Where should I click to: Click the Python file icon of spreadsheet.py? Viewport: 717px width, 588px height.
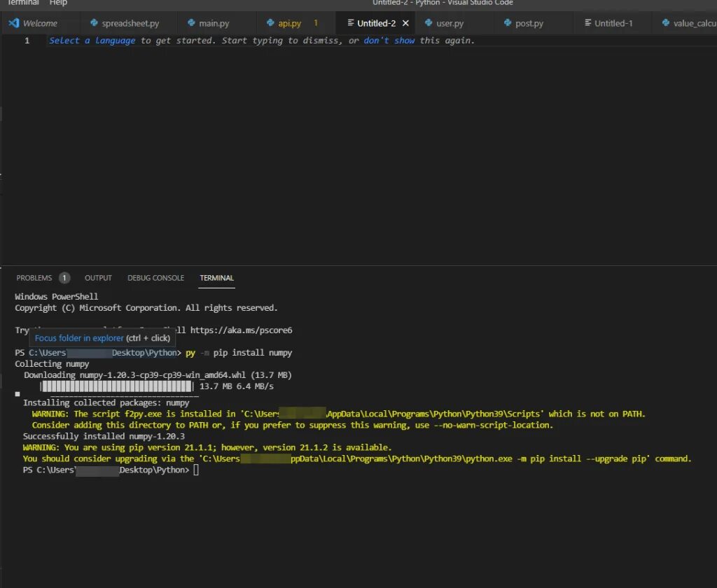coord(94,22)
